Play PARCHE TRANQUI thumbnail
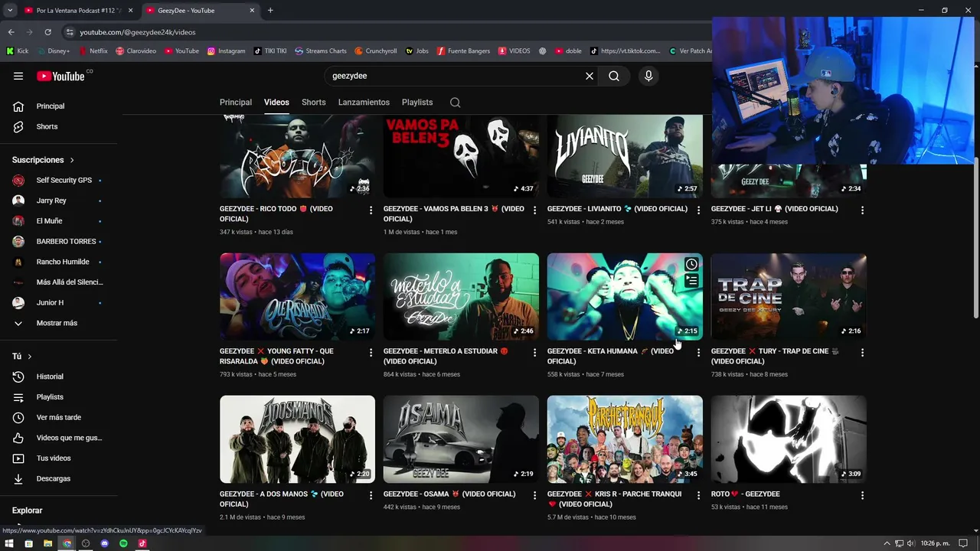The image size is (980, 551). coord(625,439)
